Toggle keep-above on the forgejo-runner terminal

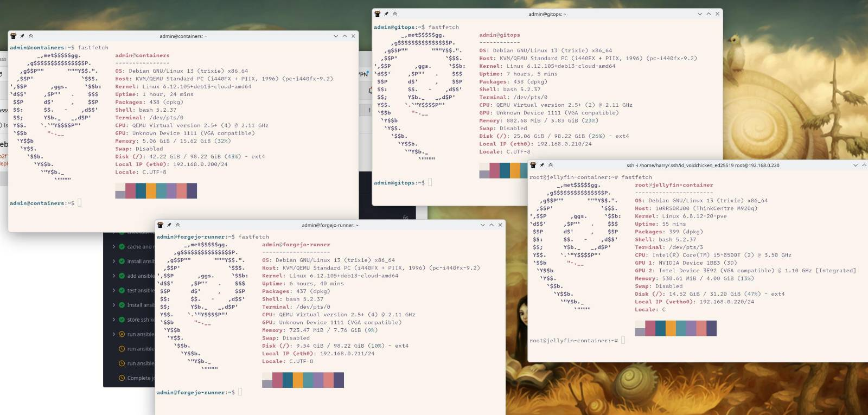coord(178,225)
